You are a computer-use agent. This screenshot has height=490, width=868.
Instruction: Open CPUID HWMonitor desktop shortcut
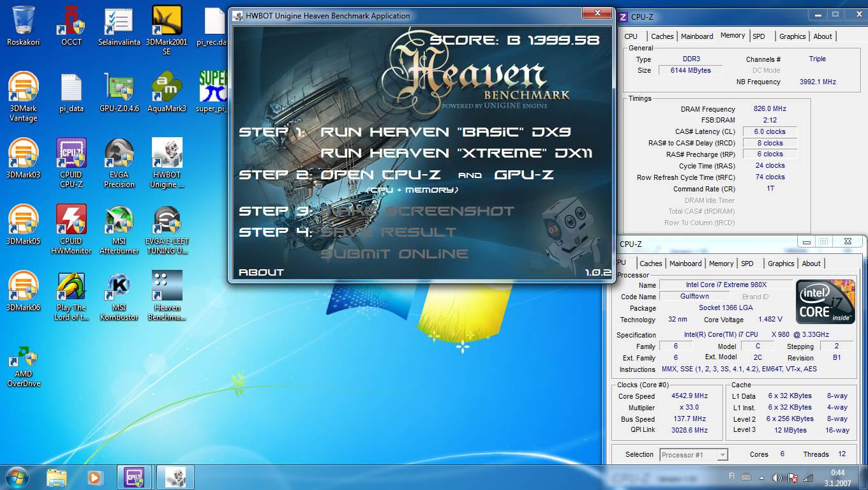[71, 229]
